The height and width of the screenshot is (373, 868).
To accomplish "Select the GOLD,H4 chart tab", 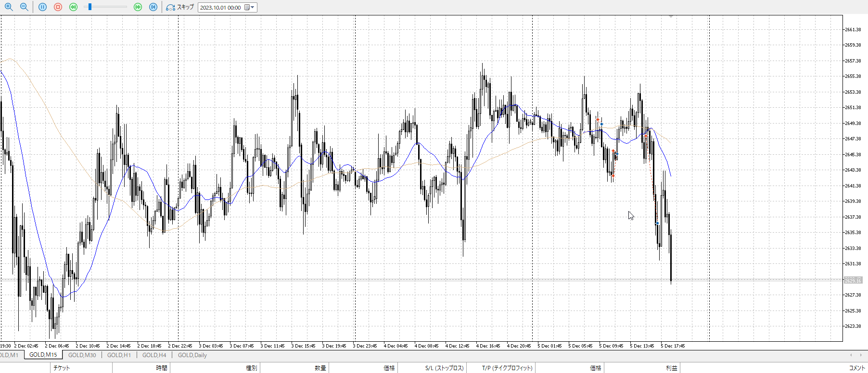I will click(154, 355).
